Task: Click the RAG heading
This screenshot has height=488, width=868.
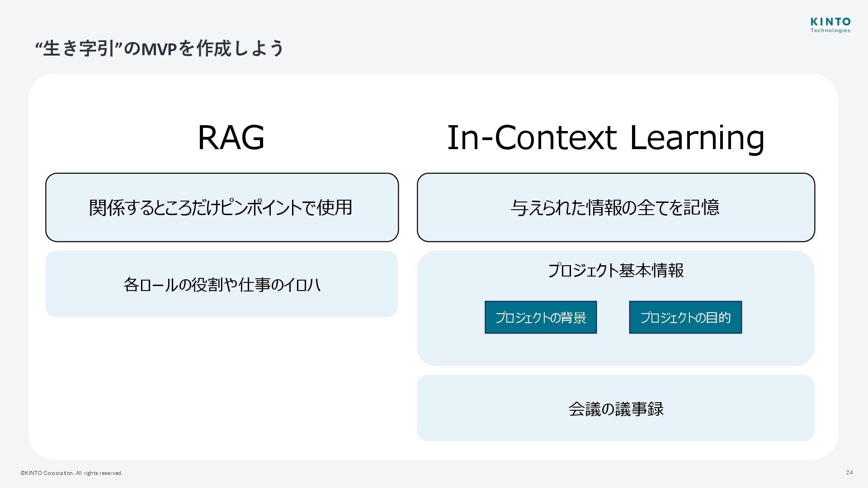Action: (231, 137)
